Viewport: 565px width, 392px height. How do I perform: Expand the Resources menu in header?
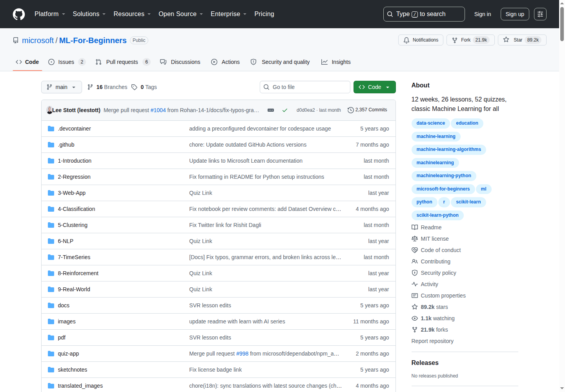click(x=132, y=14)
